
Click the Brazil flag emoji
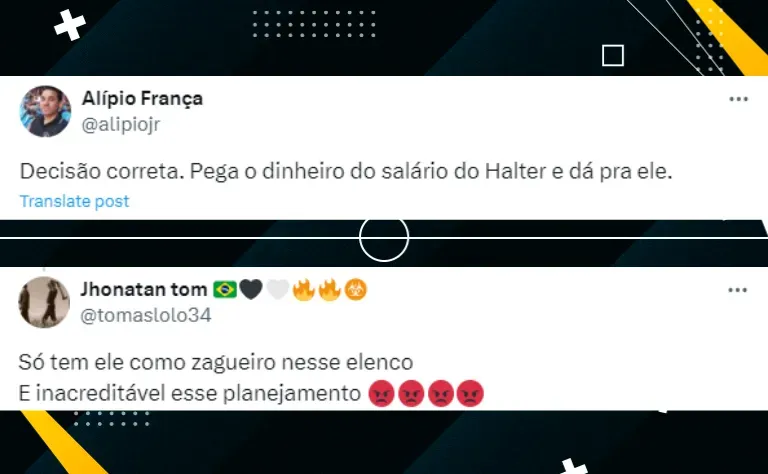[225, 289]
